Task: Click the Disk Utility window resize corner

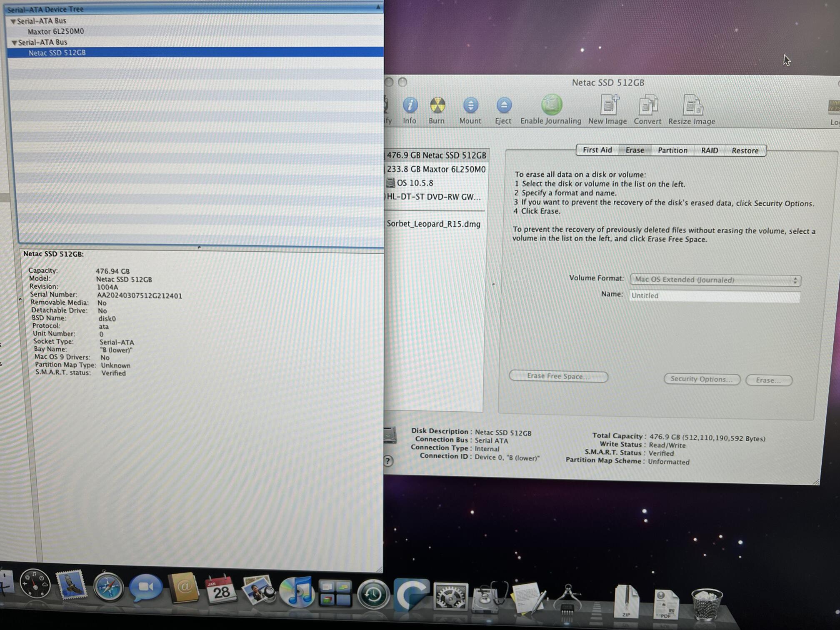Action: click(816, 482)
